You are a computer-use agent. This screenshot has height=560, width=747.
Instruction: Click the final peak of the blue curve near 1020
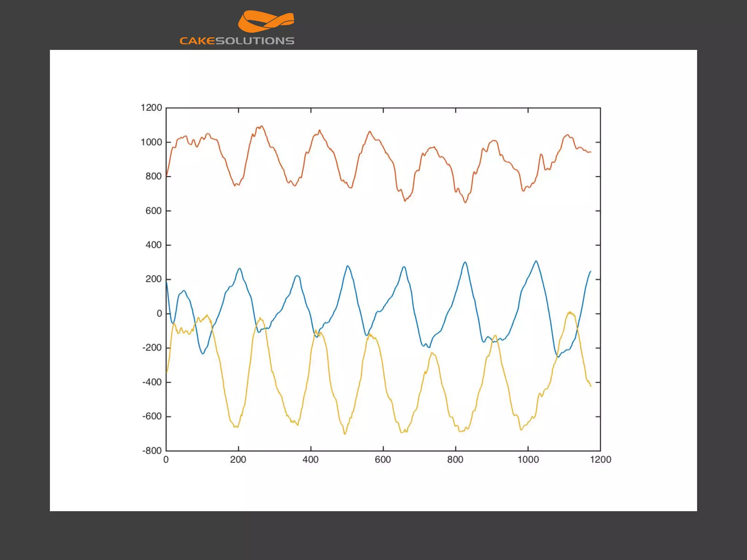(x=536, y=261)
